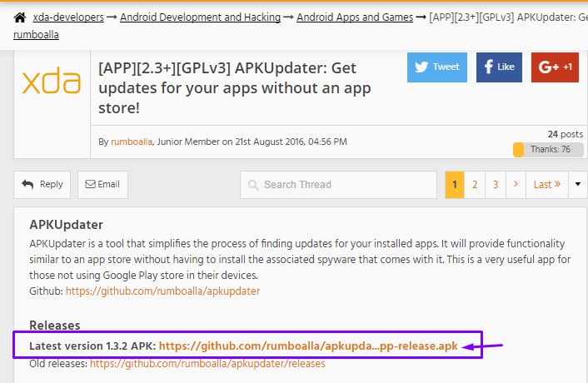This screenshot has width=588, height=383.
Task: Click the Facebook Like button
Action: pyautogui.click(x=499, y=67)
